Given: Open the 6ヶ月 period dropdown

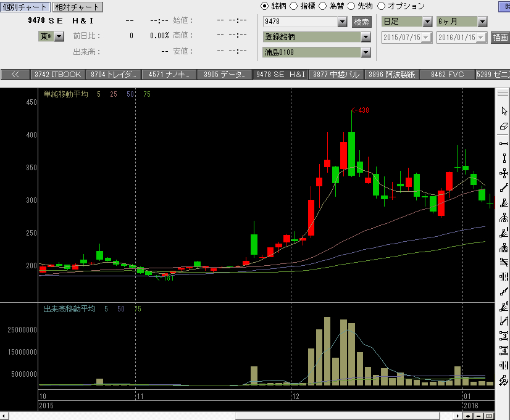Looking at the screenshot, I should 482,22.
